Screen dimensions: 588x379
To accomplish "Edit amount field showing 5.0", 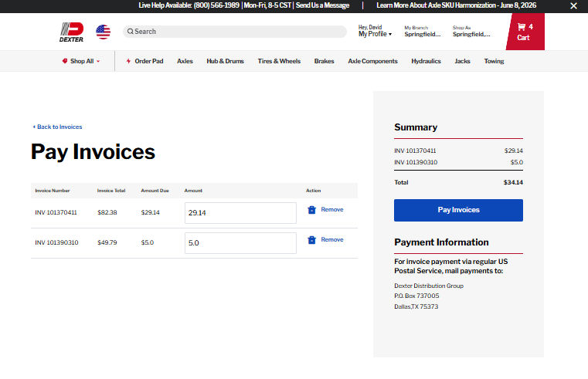I will [x=240, y=242].
